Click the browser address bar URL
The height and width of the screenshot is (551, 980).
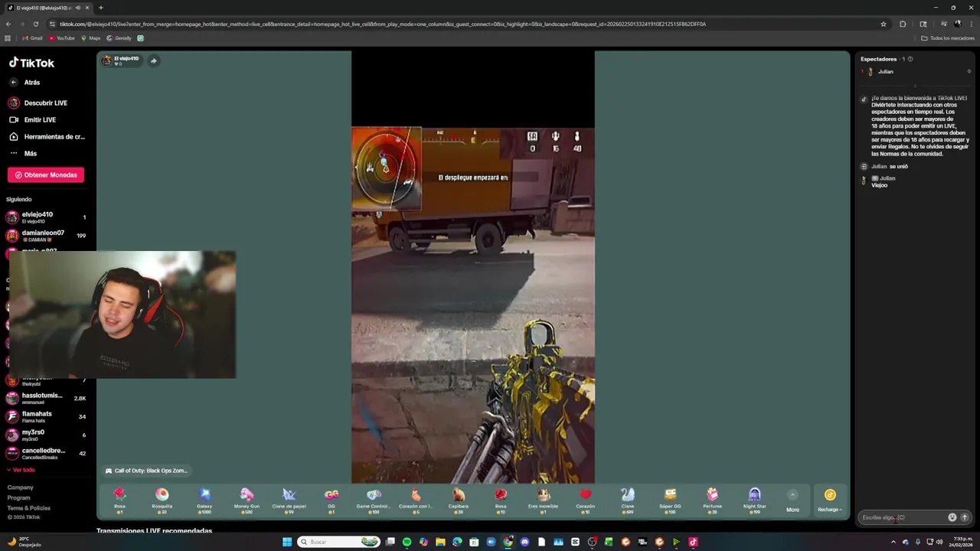pos(383,24)
